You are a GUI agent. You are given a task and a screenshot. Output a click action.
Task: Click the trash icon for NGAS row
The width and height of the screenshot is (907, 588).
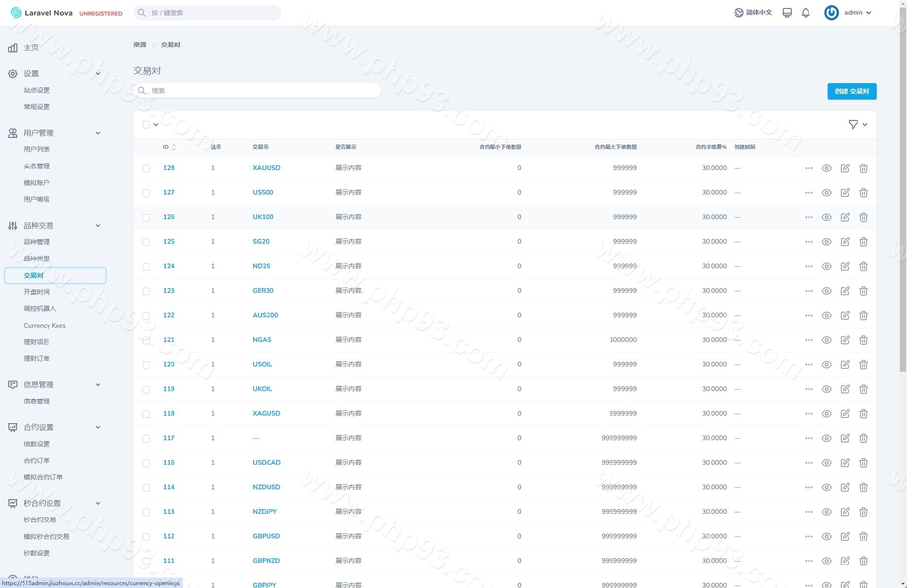[863, 340]
